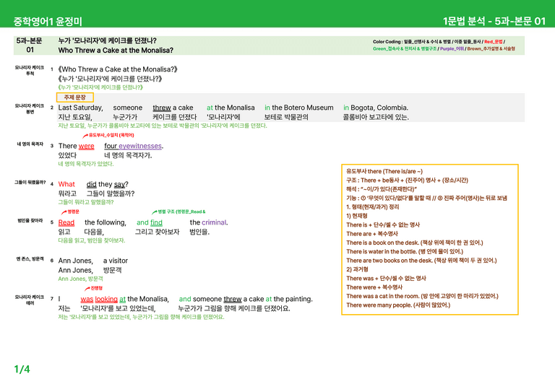Image resolution: width=555 pixels, height=392 pixels.
Task: Click the side label '앤 존스, 방문객'
Action: tap(30, 259)
